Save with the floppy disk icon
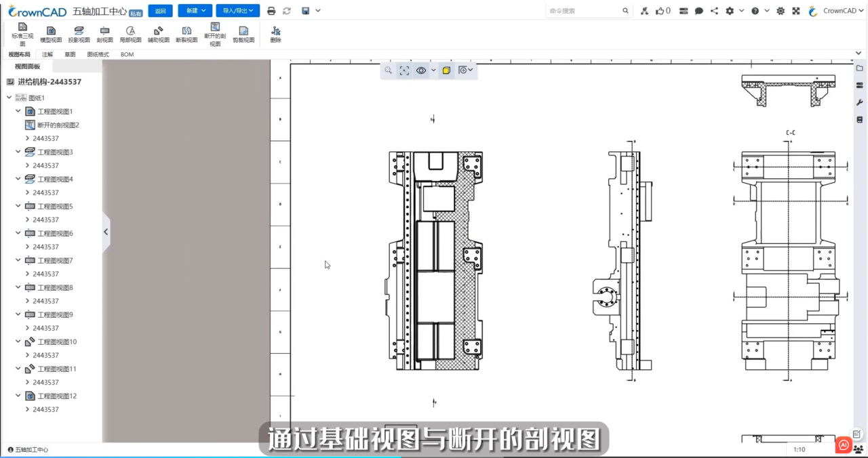Viewport: 868px width, 458px height. 306,11
